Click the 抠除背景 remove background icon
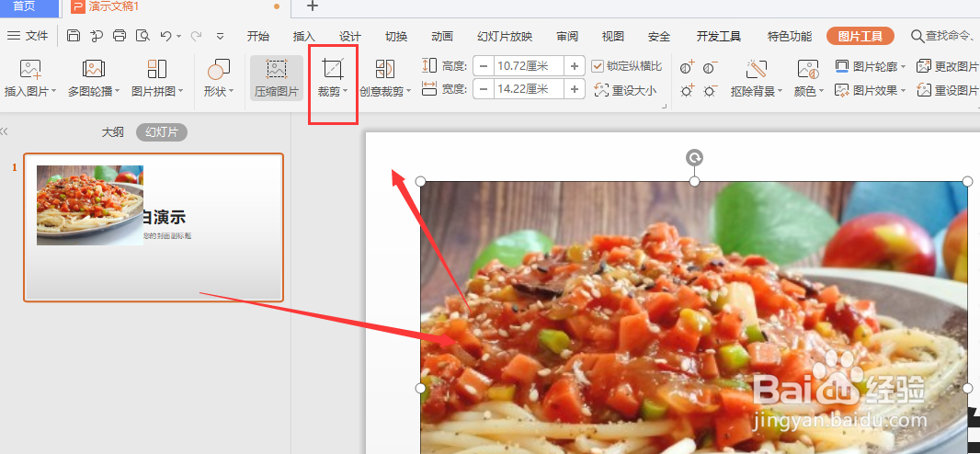The width and height of the screenshot is (980, 454). (757, 69)
